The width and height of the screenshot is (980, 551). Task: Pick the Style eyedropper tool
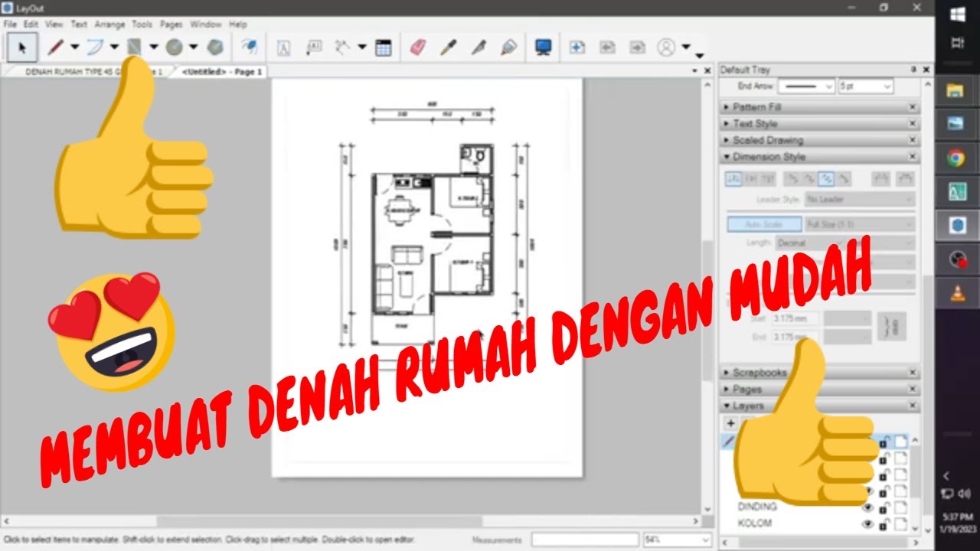point(448,47)
